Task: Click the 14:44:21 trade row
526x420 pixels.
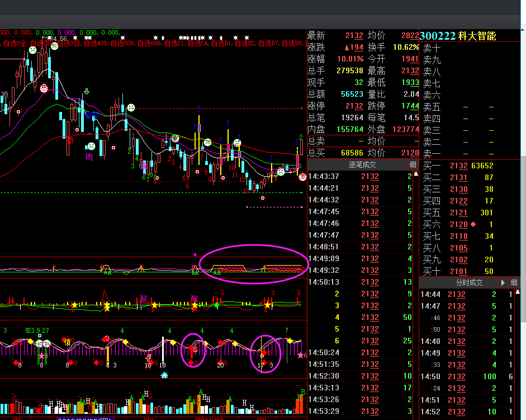Action: (x=360, y=188)
